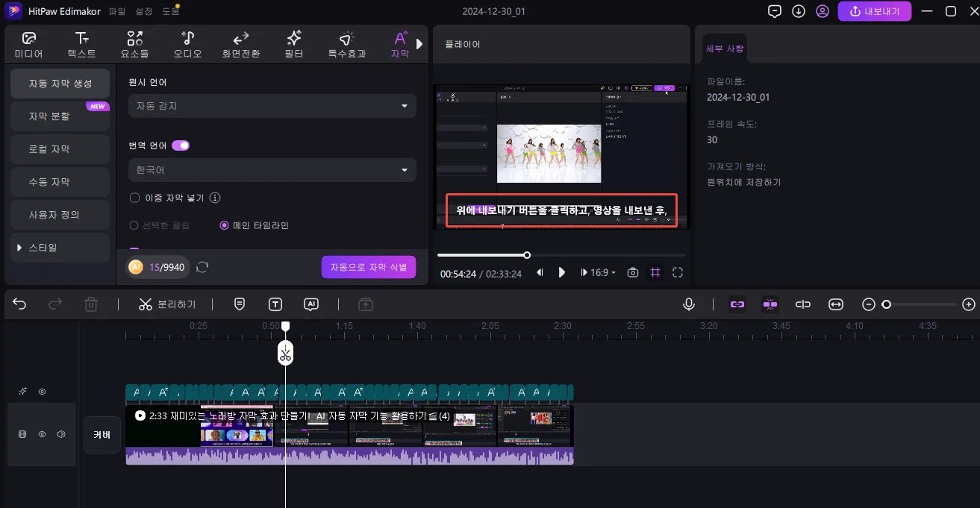Disable the 번역 언어 translation switch
The height and width of the screenshot is (508, 980).
click(179, 145)
